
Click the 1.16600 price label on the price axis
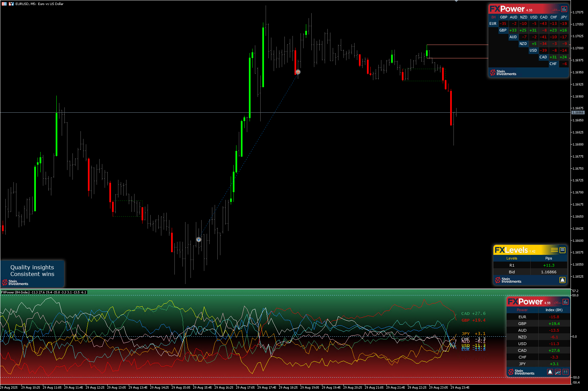pos(578,241)
